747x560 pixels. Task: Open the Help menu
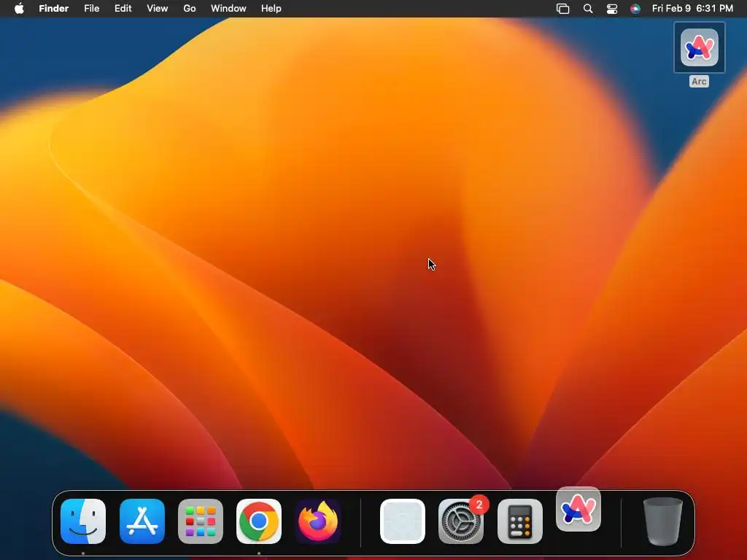click(x=271, y=9)
